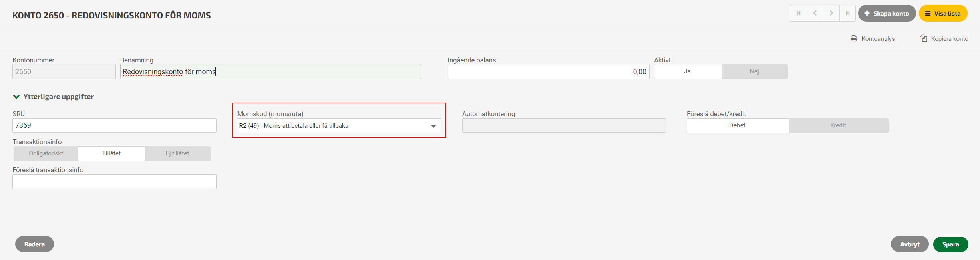Click the Automatkontering field

pos(564,125)
